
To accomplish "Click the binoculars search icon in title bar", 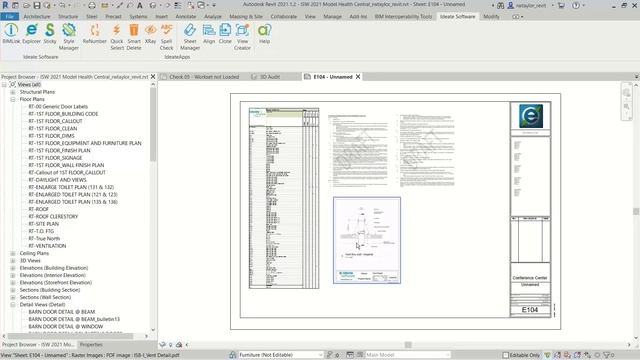I will (x=500, y=5).
